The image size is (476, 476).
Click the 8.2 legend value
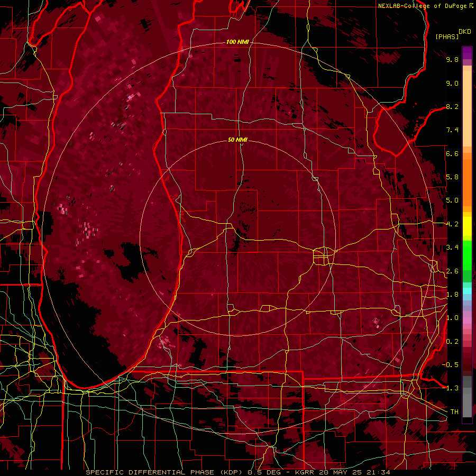(x=452, y=106)
